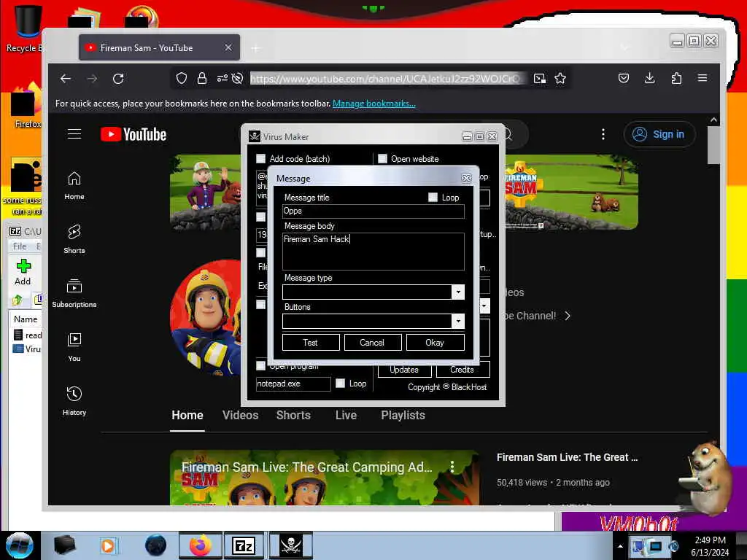Click the Add button in 7-Zip
This screenshot has height=560, width=747.
[x=23, y=273]
